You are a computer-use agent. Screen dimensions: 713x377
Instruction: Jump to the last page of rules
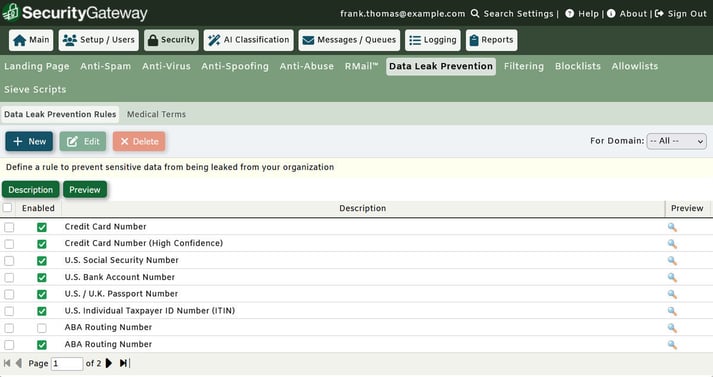(x=124, y=363)
